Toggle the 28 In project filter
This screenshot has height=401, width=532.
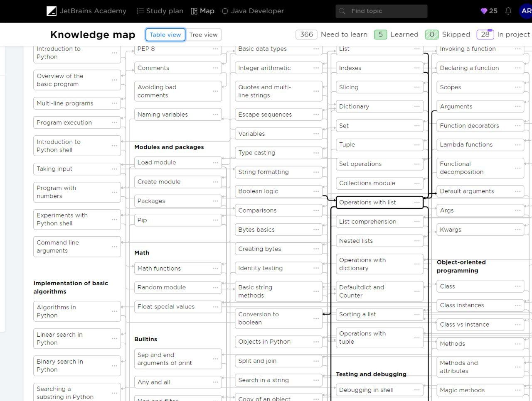click(503, 34)
